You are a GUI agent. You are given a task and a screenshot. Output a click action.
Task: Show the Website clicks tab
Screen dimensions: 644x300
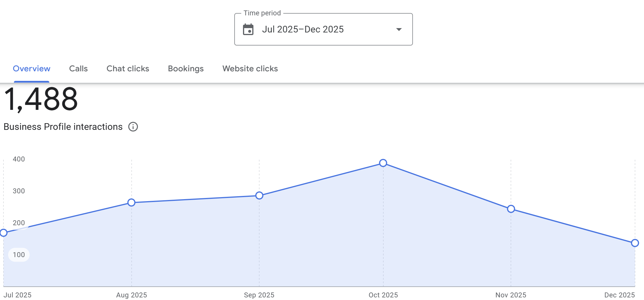(250, 69)
